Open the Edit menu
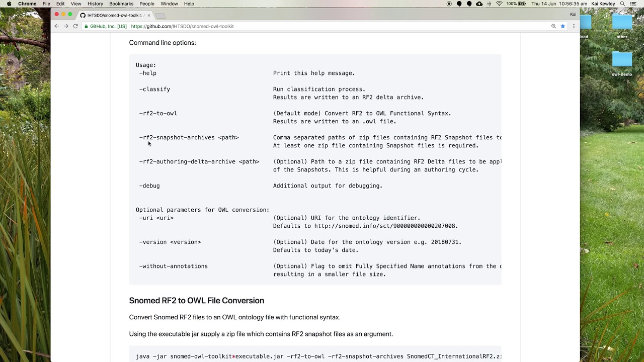 [60, 4]
